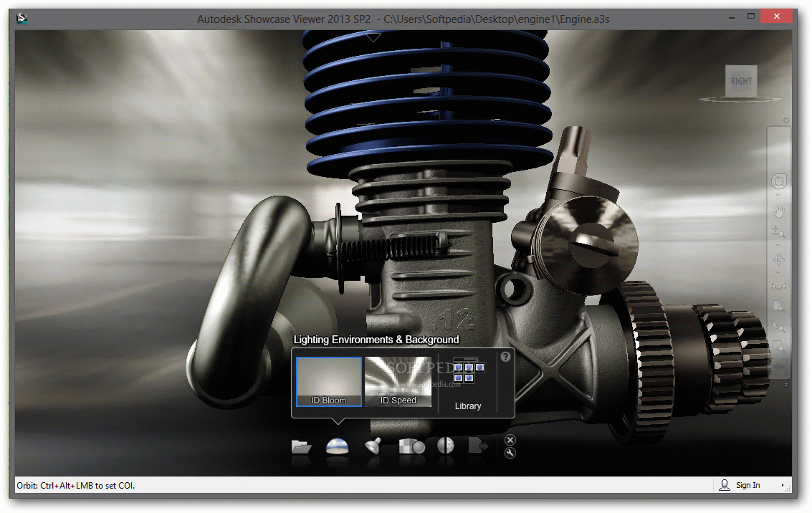Click the RIGHT face of the ViewCube
Viewport: 812px width, 513px height.
coord(741,81)
